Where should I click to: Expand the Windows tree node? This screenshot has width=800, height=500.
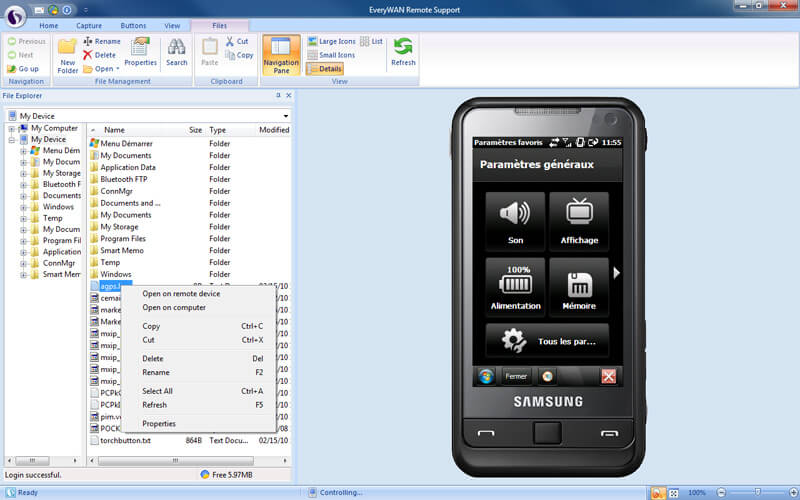pos(23,207)
